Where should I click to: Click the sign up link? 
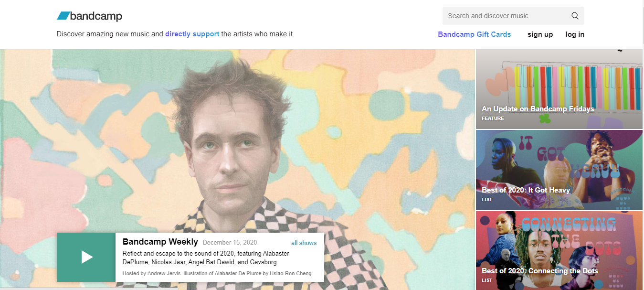(x=540, y=34)
